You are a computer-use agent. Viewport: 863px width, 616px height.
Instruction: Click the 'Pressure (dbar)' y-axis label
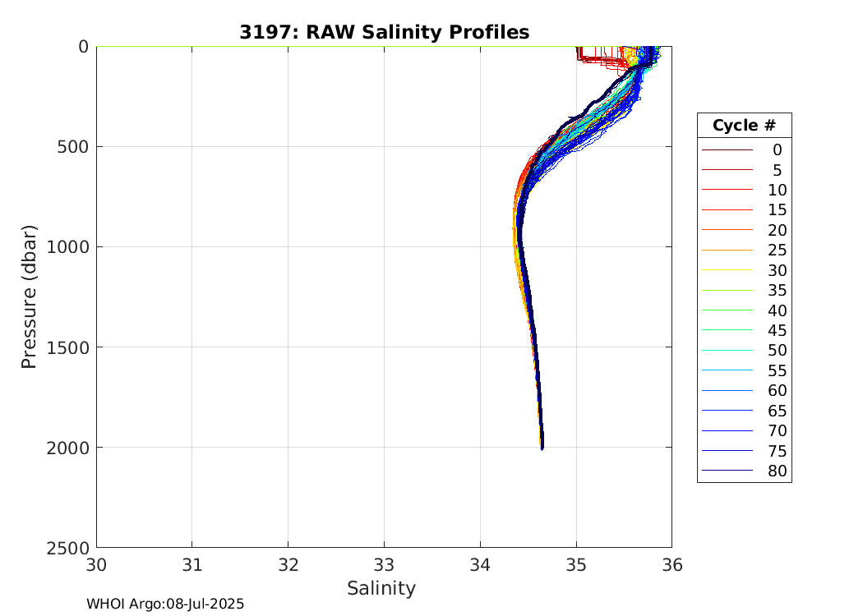pyautogui.click(x=29, y=296)
